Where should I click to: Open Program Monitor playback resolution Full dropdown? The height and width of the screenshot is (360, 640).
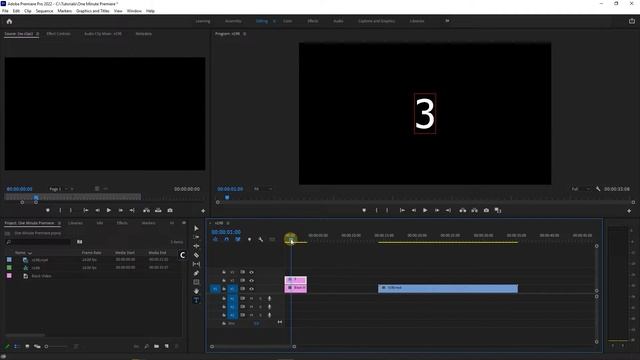[x=580, y=189]
